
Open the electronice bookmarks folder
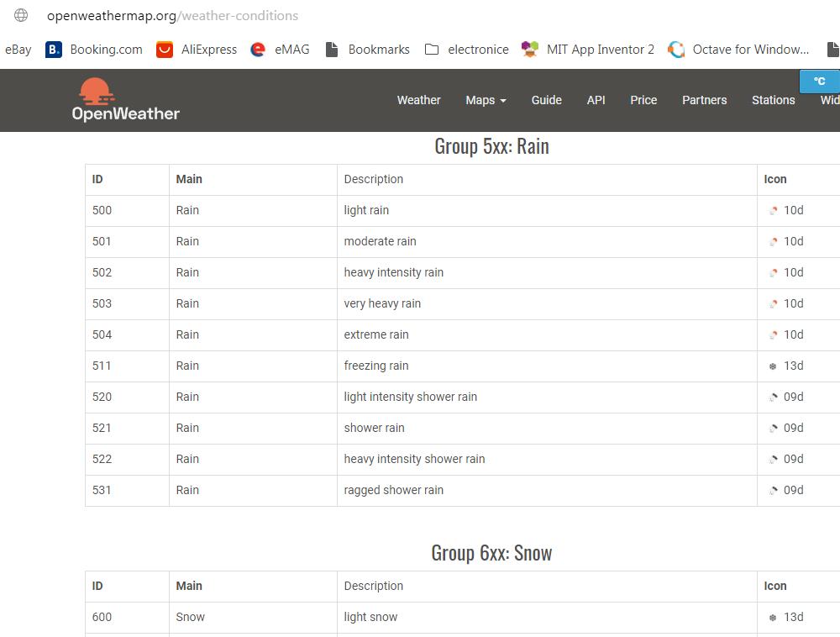pyautogui.click(x=466, y=50)
